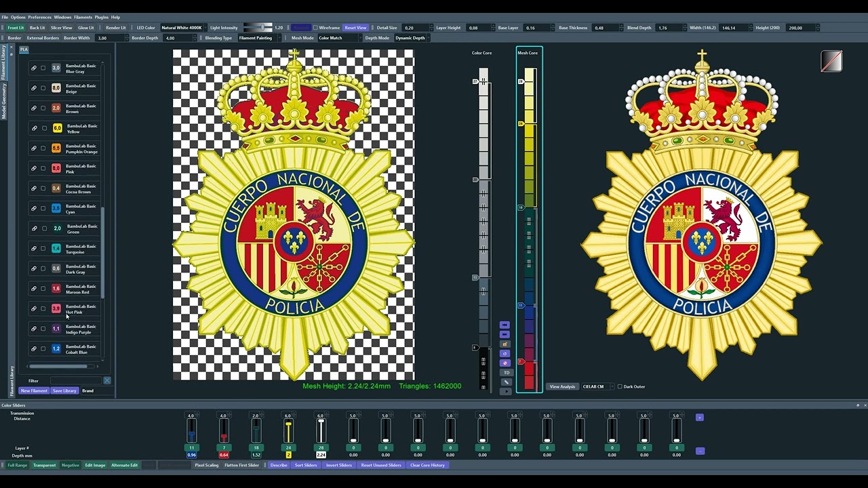868x488 pixels.
Task: Tick checkbox for BambuLab Basic Cobalt Blue
Action: click(x=43, y=348)
